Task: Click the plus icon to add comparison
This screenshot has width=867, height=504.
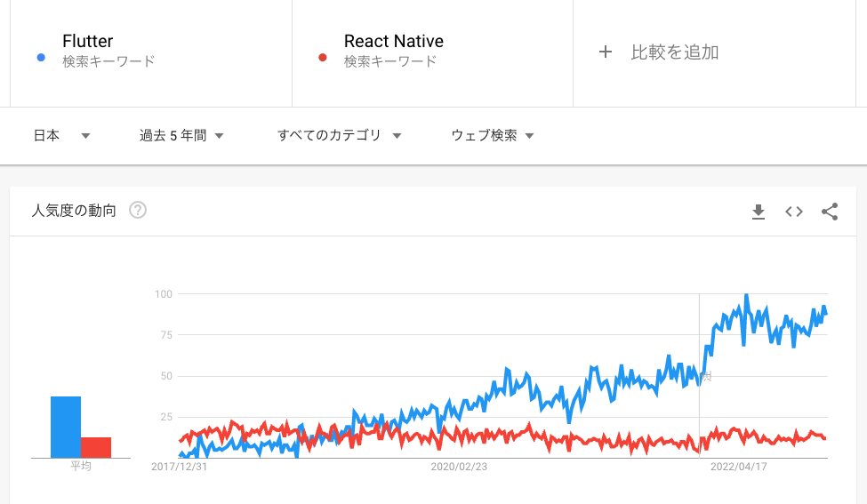Action: [x=606, y=52]
